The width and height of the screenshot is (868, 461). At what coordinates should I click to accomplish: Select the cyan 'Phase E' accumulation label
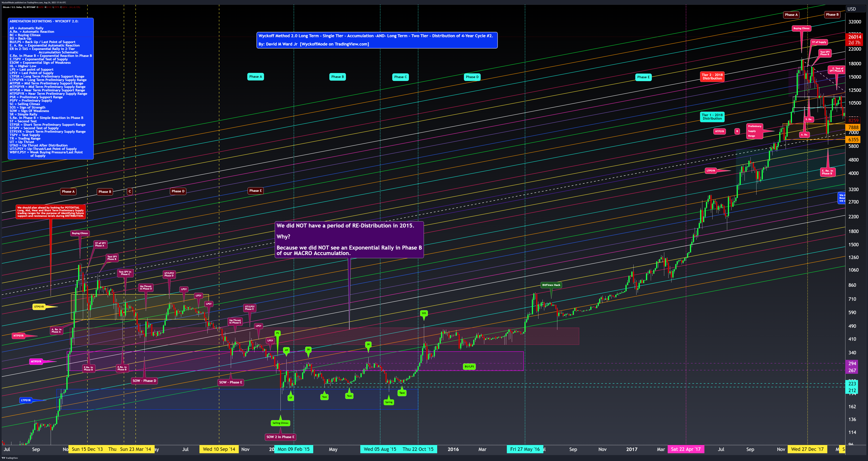pos(643,77)
